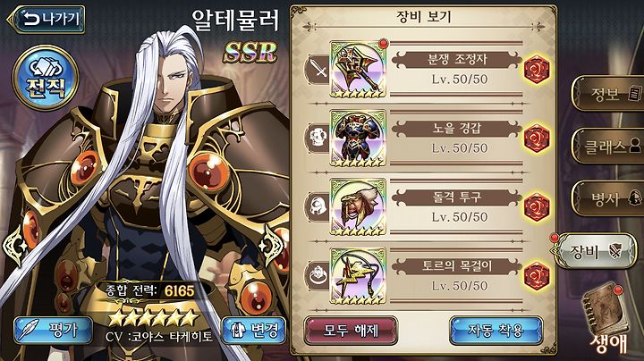The height and width of the screenshot is (361, 644).
Task: Click the 변경 costume change button
Action: point(254,331)
